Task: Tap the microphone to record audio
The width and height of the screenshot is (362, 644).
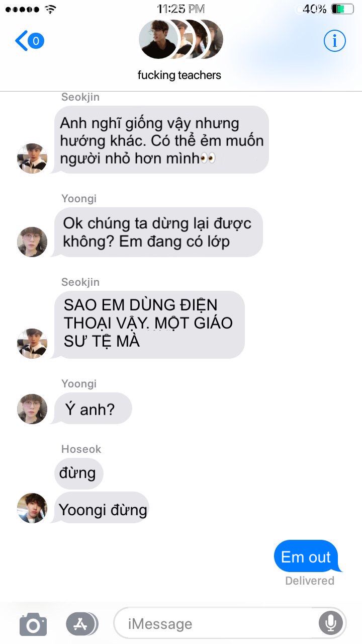Action: (330, 624)
